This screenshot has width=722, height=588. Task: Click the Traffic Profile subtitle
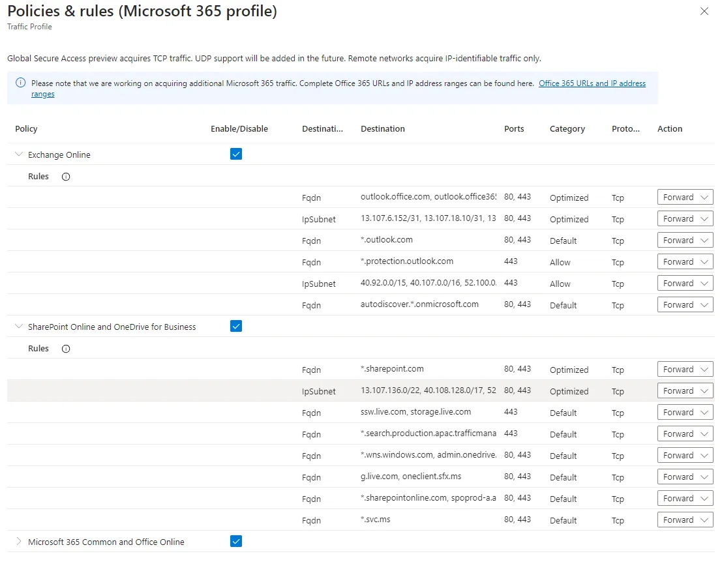(x=29, y=27)
